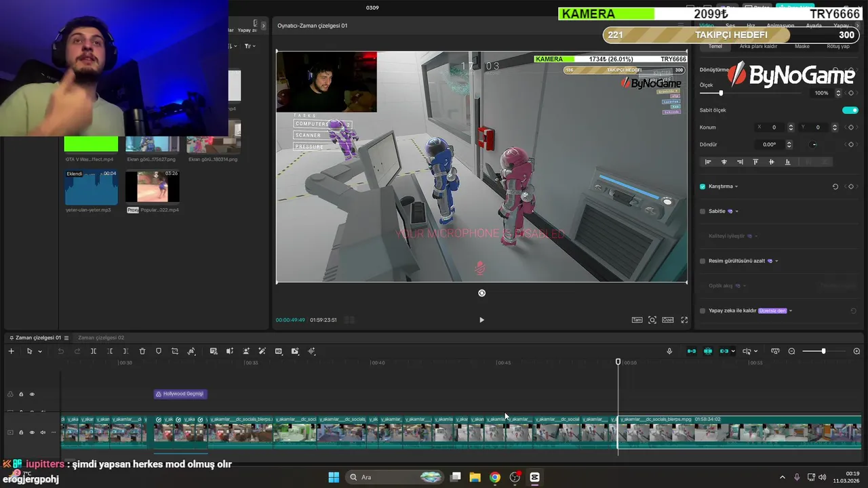
Task: Add a new track with the plus icon
Action: (11, 351)
